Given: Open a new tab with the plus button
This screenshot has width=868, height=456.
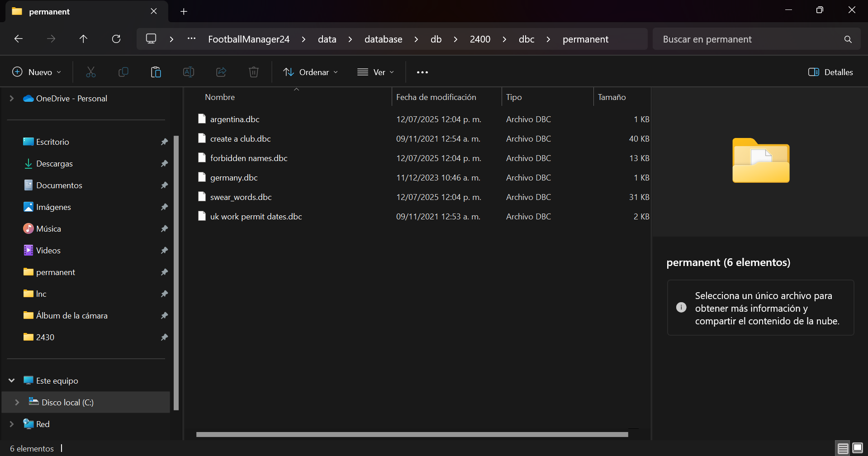Looking at the screenshot, I should (184, 12).
